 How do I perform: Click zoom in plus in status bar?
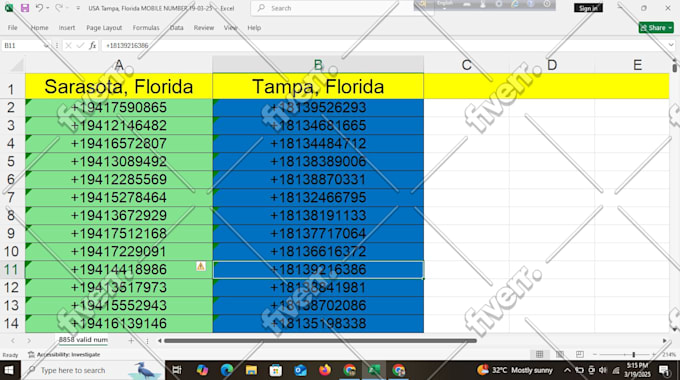[654, 354]
